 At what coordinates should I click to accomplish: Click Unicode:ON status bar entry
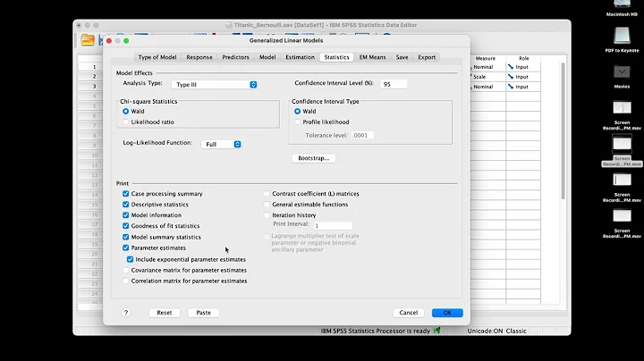pos(485,331)
